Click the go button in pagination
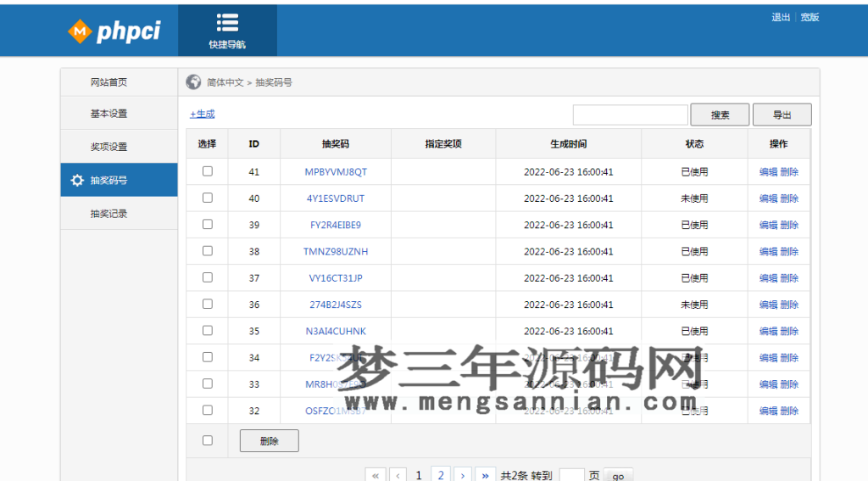The image size is (868, 481). coord(618,475)
